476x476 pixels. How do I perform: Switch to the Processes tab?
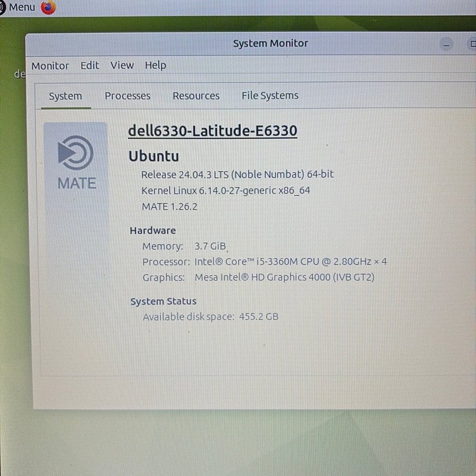127,96
